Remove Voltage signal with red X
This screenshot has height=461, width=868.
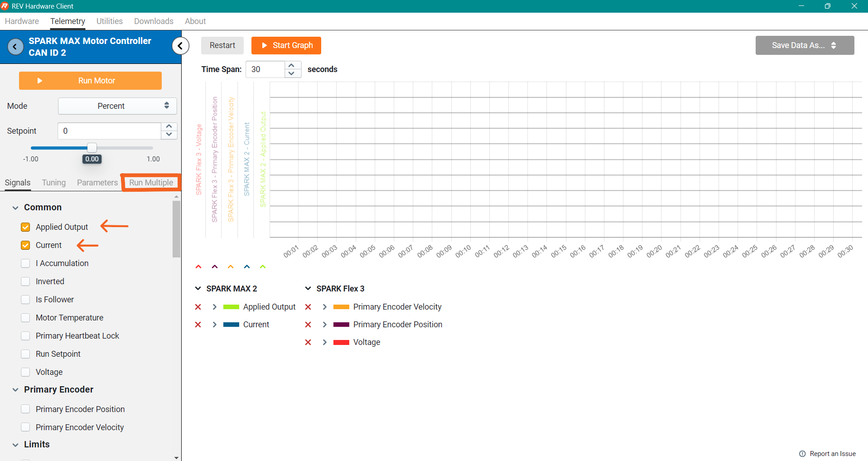(308, 342)
